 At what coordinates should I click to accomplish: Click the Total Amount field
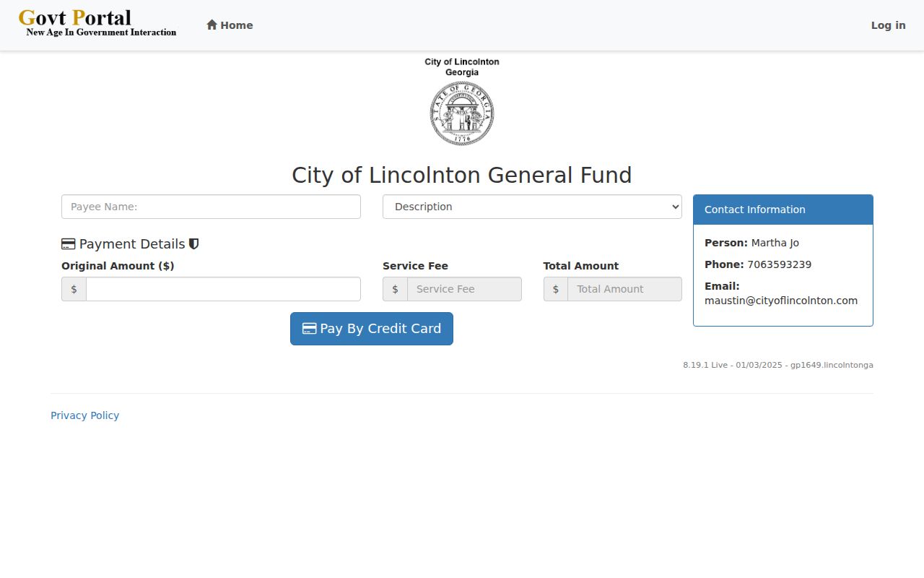tap(624, 289)
